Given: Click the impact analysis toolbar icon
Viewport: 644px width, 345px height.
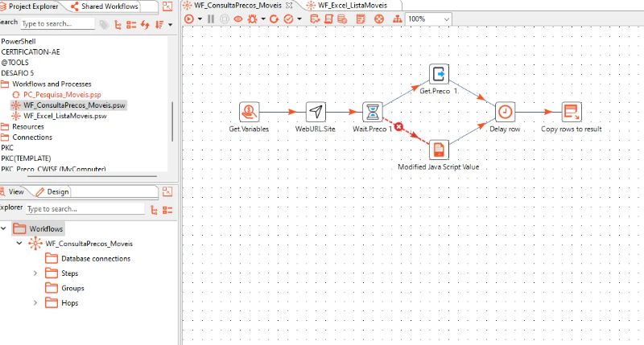Looking at the screenshot, I should click(x=315, y=18).
